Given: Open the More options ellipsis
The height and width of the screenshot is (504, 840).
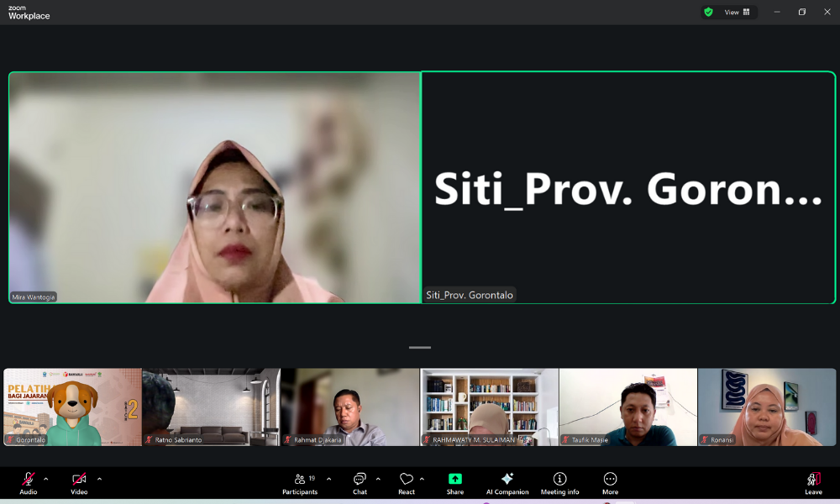Looking at the screenshot, I should [x=610, y=479].
